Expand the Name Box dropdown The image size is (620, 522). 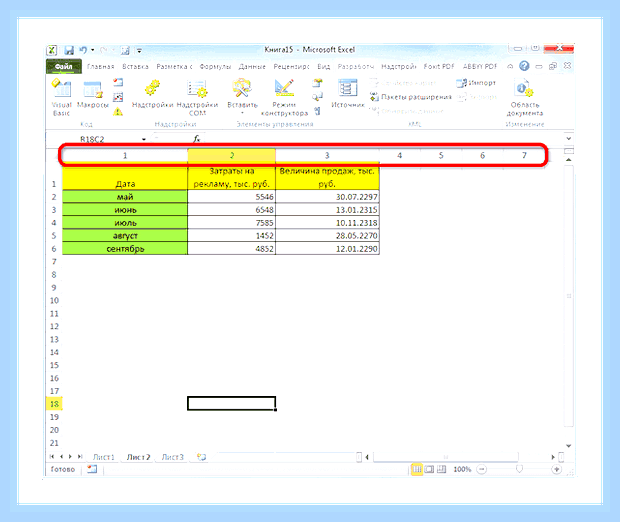[144, 139]
